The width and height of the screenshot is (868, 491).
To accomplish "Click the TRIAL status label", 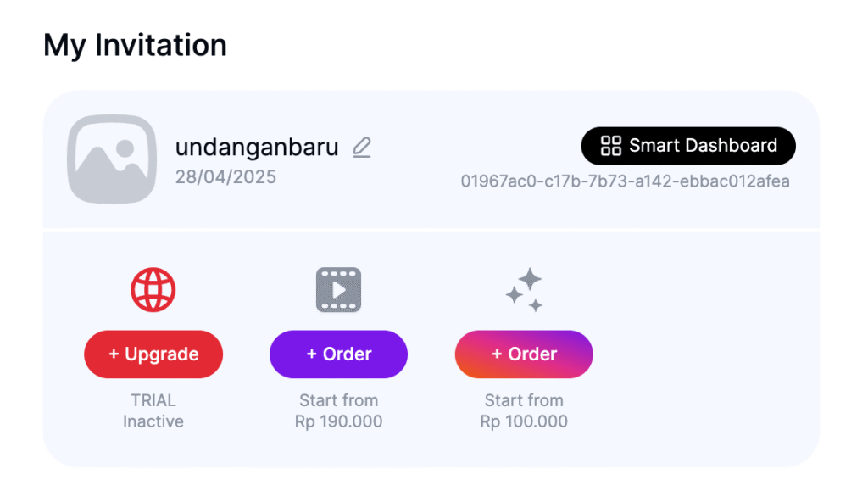I will [x=153, y=400].
